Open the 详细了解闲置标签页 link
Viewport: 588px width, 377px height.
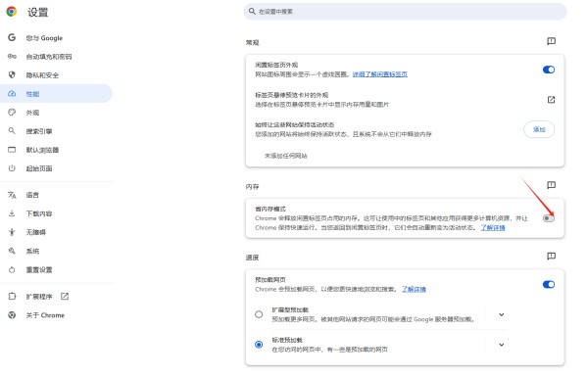(380, 74)
